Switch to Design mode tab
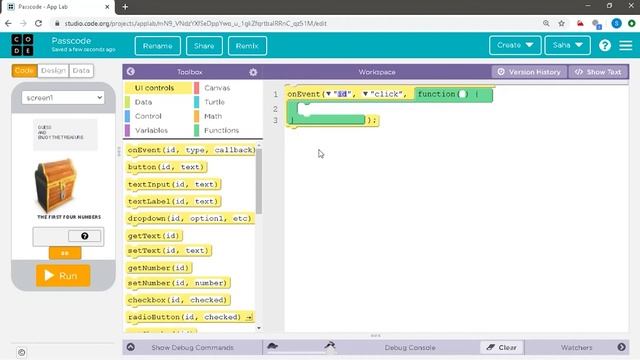This screenshot has width=640, height=360. click(53, 71)
